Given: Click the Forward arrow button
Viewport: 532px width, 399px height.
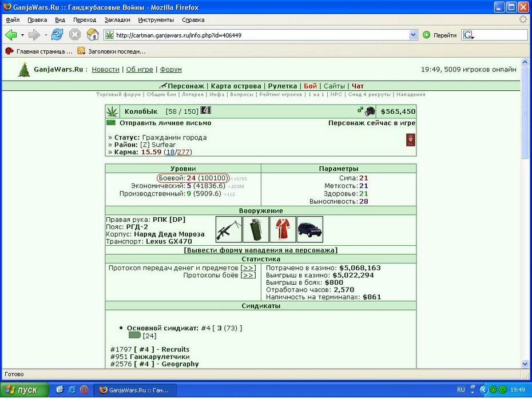Looking at the screenshot, I should pos(34,34).
